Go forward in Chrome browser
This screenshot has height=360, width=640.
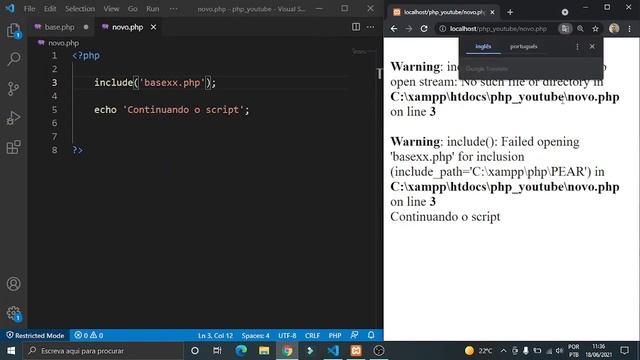click(409, 29)
